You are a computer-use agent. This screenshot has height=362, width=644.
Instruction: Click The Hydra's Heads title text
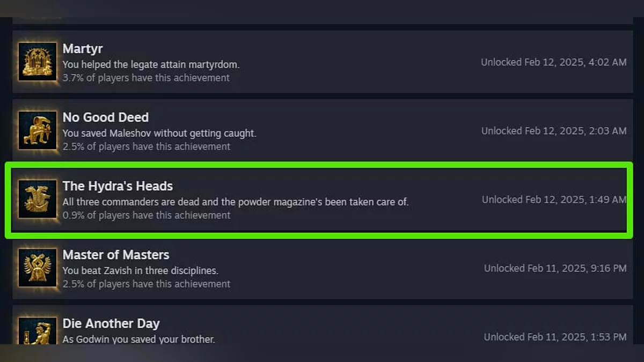[118, 186]
